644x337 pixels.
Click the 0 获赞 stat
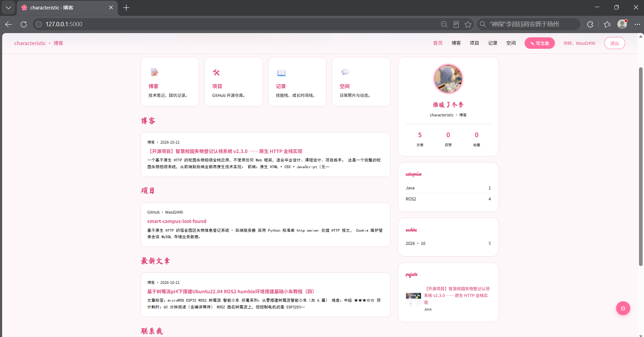tap(448, 139)
